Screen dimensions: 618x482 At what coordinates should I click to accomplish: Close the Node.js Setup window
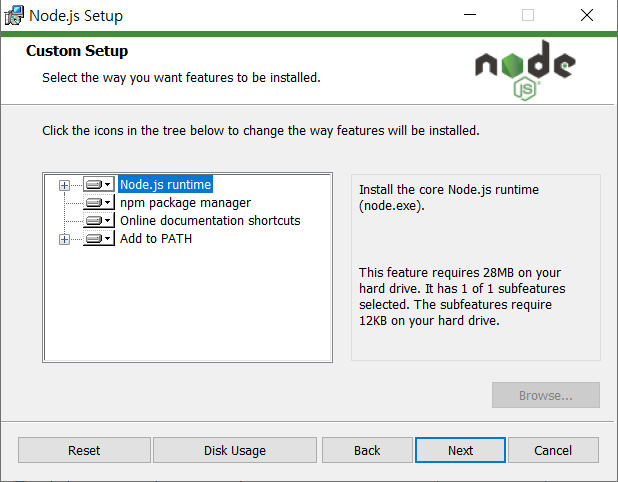tap(587, 15)
